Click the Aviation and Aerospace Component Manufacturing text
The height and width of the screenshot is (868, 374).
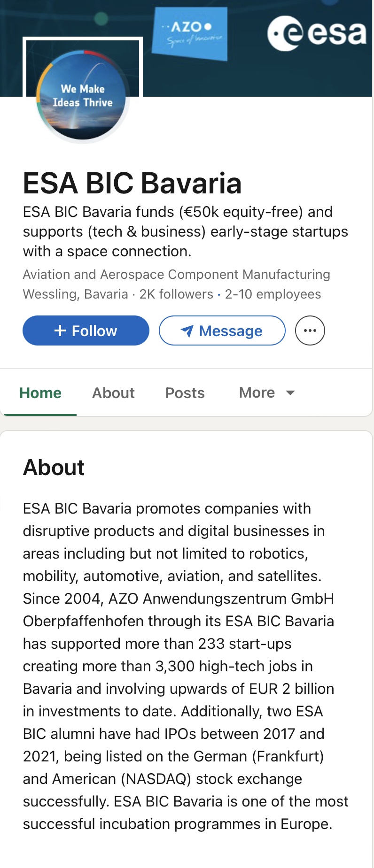176,274
